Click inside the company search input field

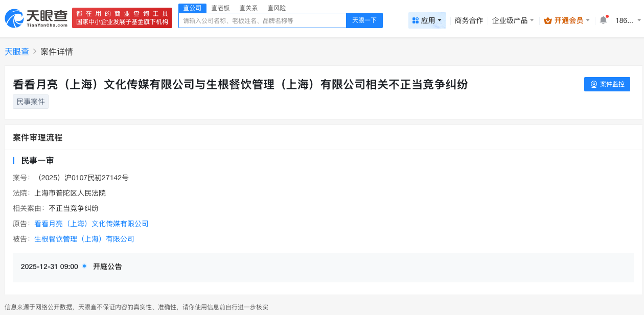pos(262,20)
